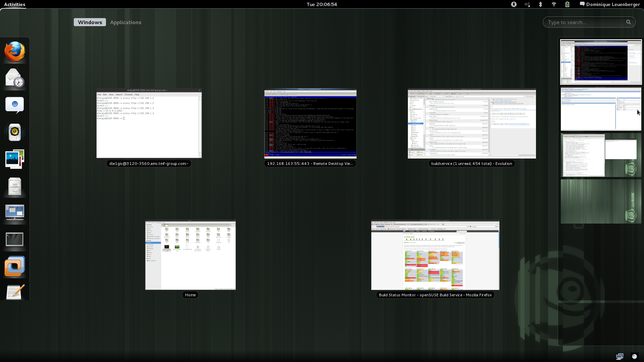
Task: Open the Photos image viewer from the dock
Action: point(14,159)
